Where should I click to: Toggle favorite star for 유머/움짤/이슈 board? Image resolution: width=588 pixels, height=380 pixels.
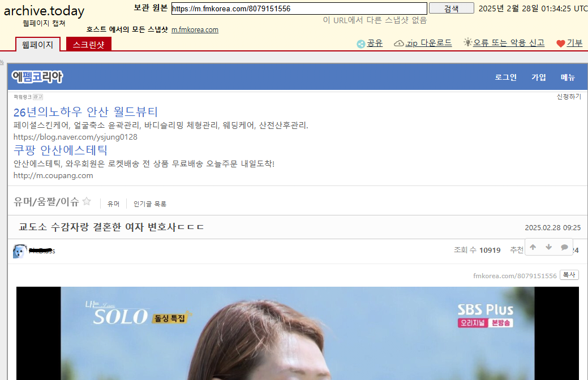tap(87, 201)
